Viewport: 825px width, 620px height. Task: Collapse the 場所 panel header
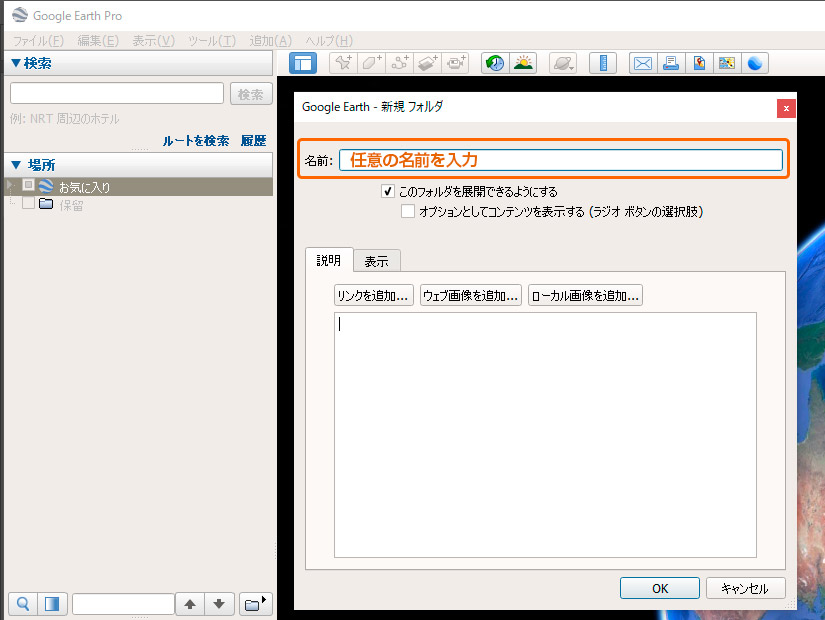[x=16, y=165]
